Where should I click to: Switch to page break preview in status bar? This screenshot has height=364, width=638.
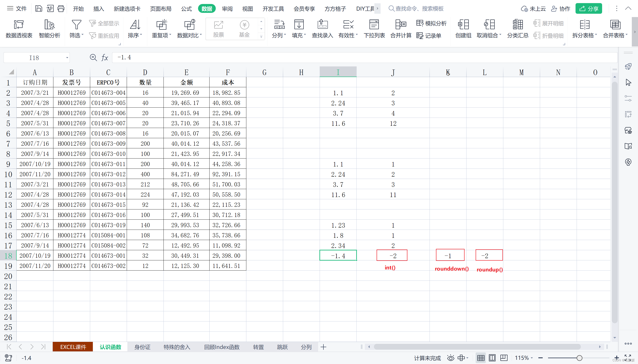pyautogui.click(x=504, y=358)
